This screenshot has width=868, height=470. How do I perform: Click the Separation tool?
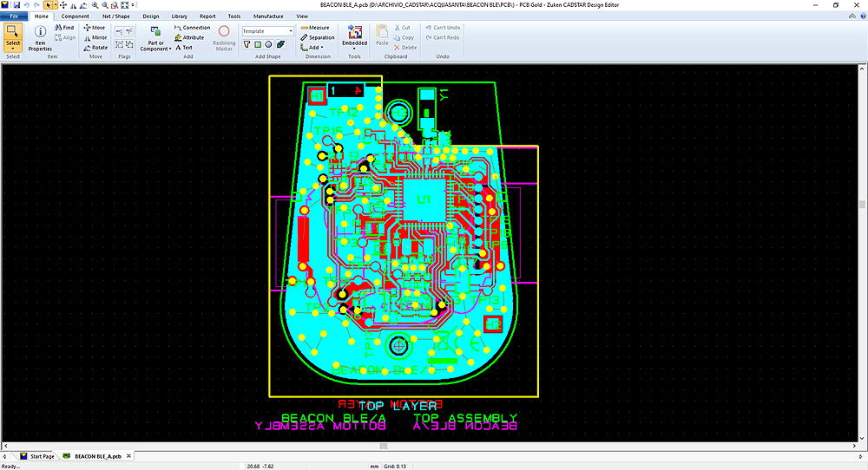(317, 37)
